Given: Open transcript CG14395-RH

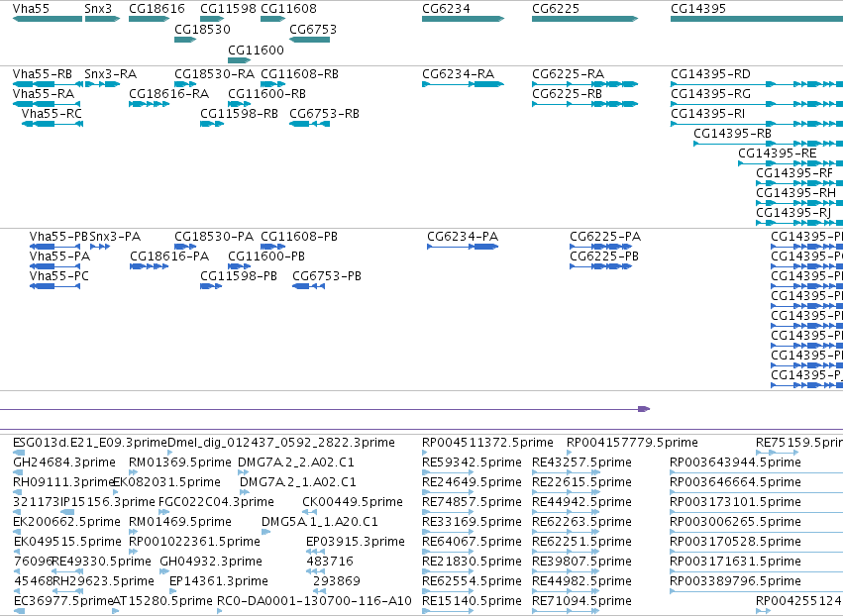Looking at the screenshot, I should (x=799, y=203).
